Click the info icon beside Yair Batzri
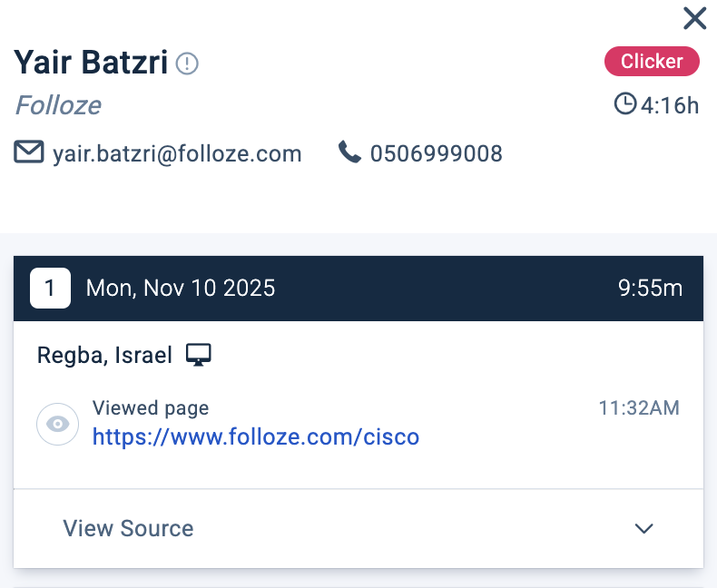Image resolution: width=717 pixels, height=588 pixels. pyautogui.click(x=187, y=64)
